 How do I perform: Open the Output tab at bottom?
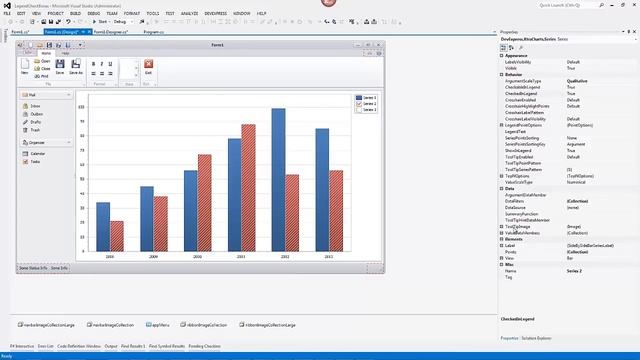tap(111, 346)
